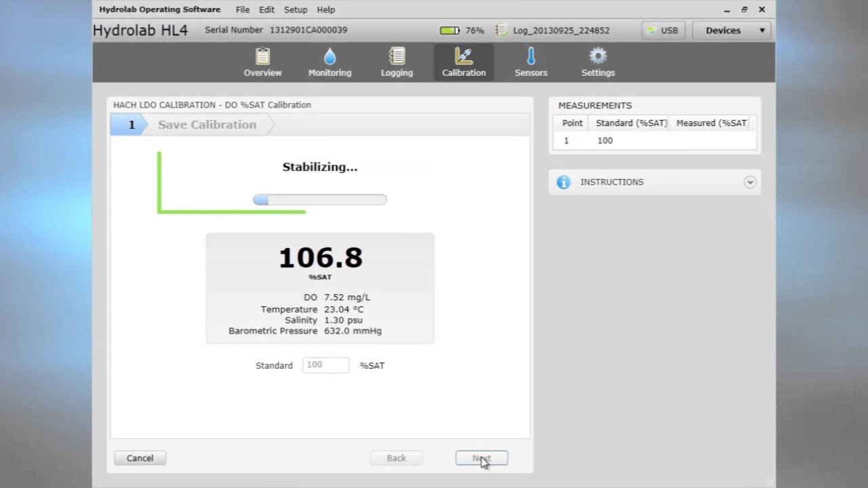Minimize the Hydrolab window
Image resolution: width=868 pixels, height=488 pixels.
click(727, 9)
